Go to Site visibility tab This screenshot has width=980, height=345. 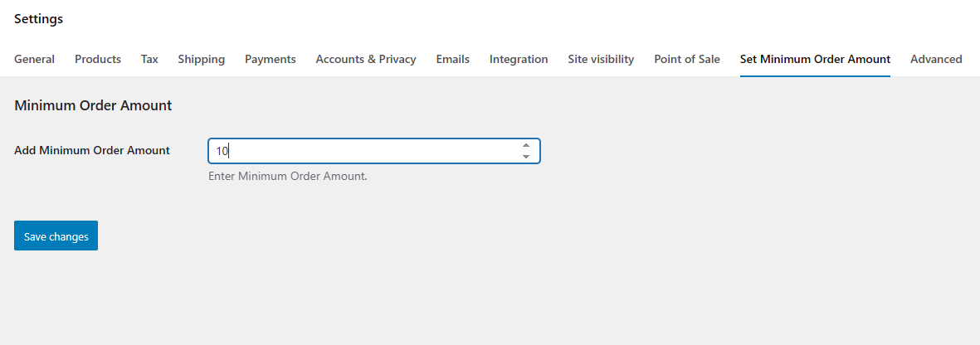[601, 59]
